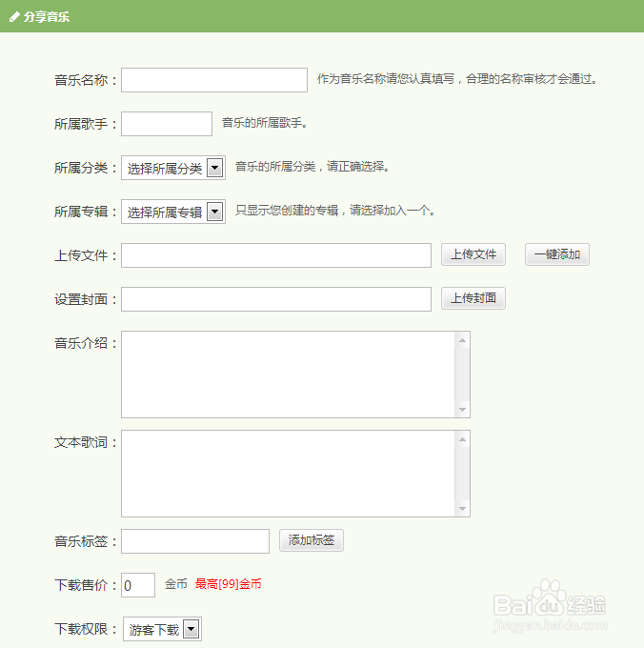Click the hint 只显示您创建的专辑，请选择加入一个。
The height and width of the screenshot is (648, 644).
335,211
